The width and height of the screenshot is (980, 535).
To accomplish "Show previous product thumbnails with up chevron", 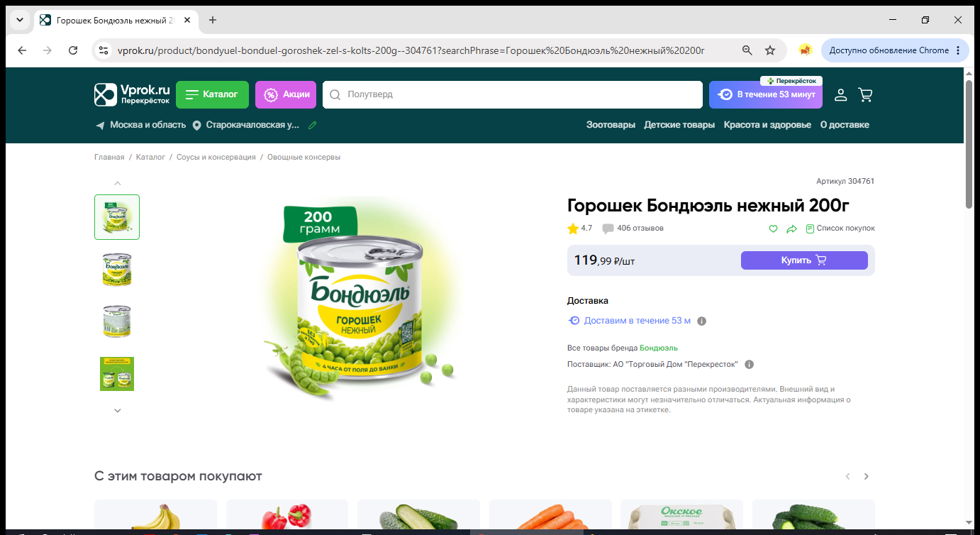I will [118, 183].
